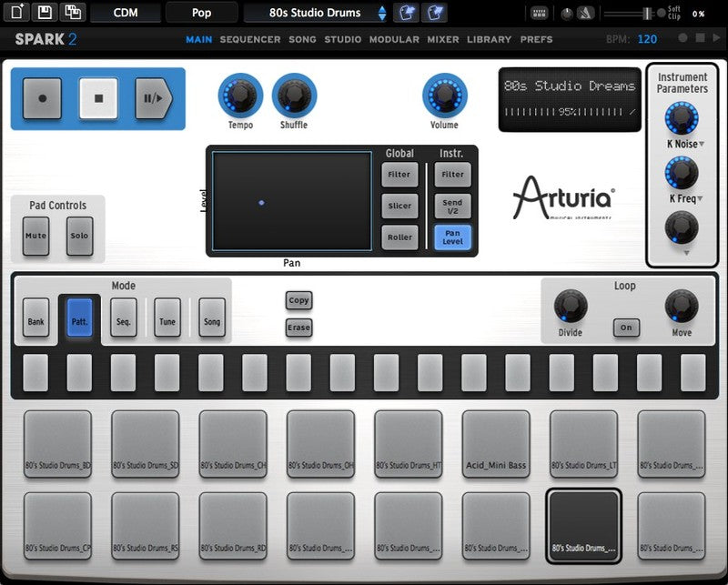Enable the Global Slicer effect

[x=399, y=207]
